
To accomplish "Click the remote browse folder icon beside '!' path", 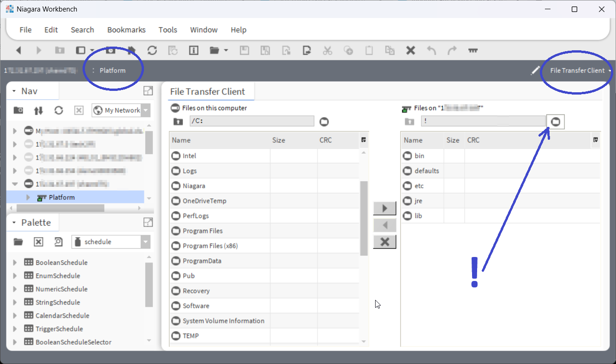I will (556, 122).
